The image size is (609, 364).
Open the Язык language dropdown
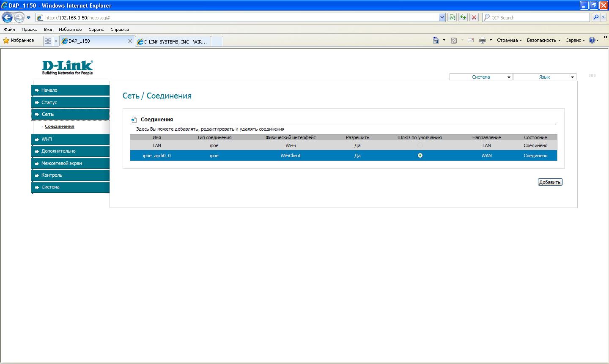(544, 77)
